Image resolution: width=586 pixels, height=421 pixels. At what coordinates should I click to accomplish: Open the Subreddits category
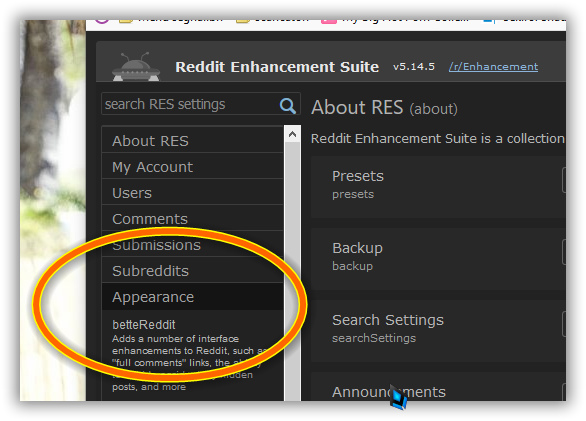(x=192, y=270)
